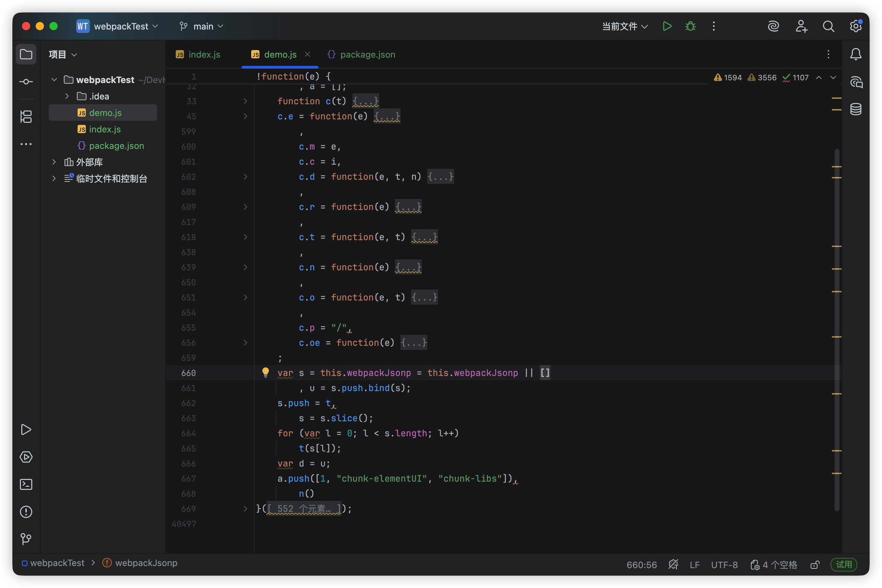Screen dimensions: 882x588
Task: Open the Commit tool window icon
Action: pos(26,82)
